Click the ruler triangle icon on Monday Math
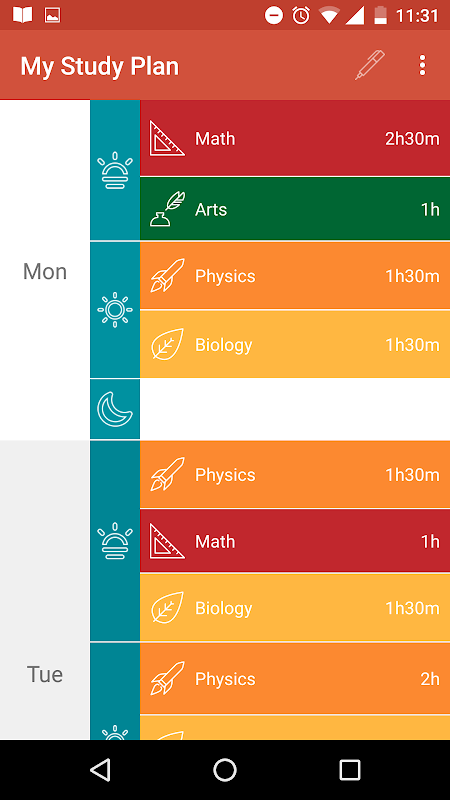This screenshot has width=450, height=800. [x=167, y=138]
